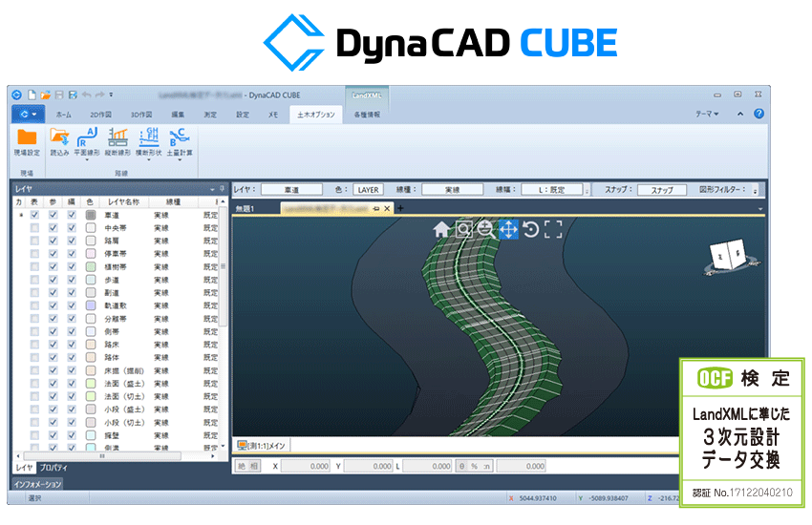Screen dimensions: 812x525
Task: Click the zoom window icon in the viewport
Action: tap(463, 229)
